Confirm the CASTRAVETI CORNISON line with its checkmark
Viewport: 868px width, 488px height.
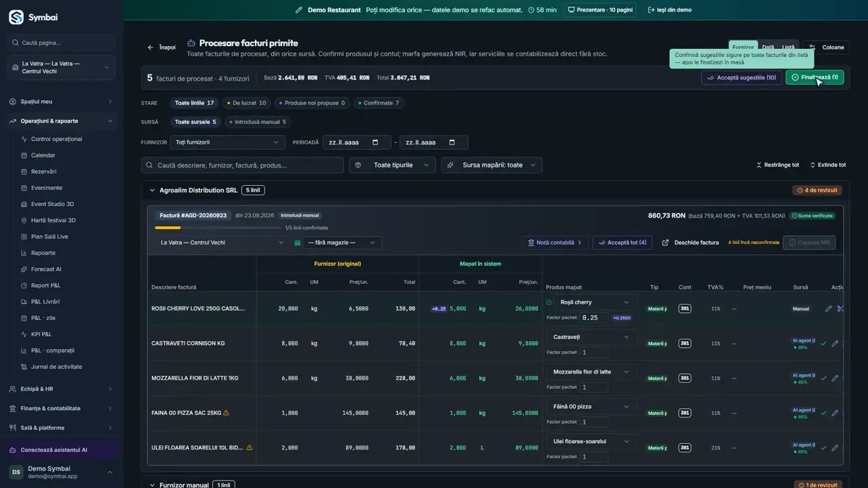[x=823, y=344]
